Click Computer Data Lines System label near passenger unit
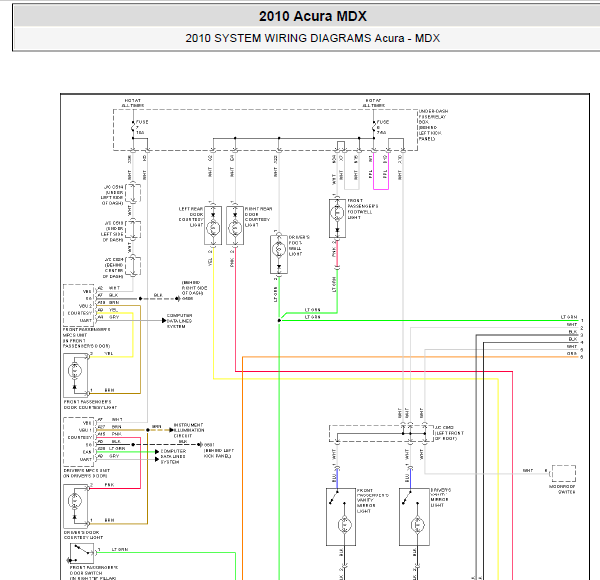The height and width of the screenshot is (580, 600). point(179,321)
